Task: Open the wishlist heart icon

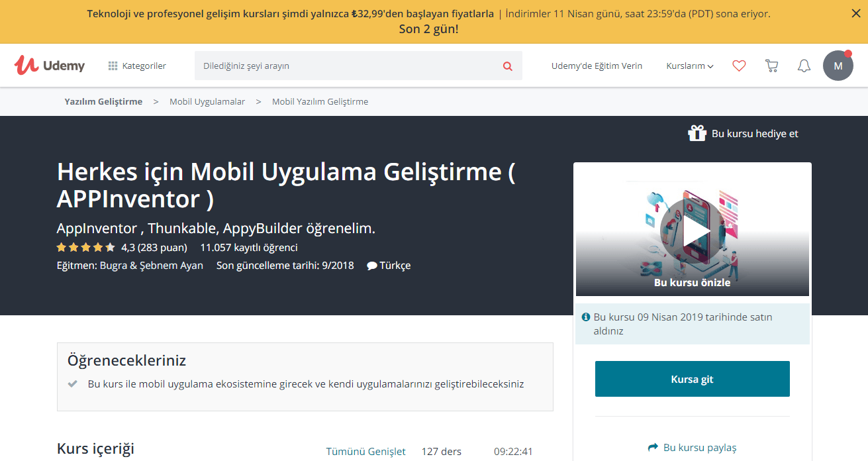Action: click(739, 66)
